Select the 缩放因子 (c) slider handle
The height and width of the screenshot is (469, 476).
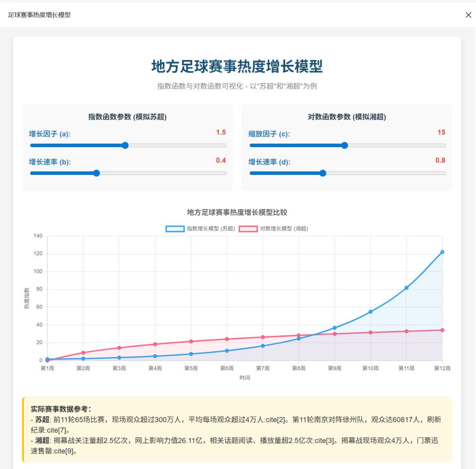(x=344, y=145)
